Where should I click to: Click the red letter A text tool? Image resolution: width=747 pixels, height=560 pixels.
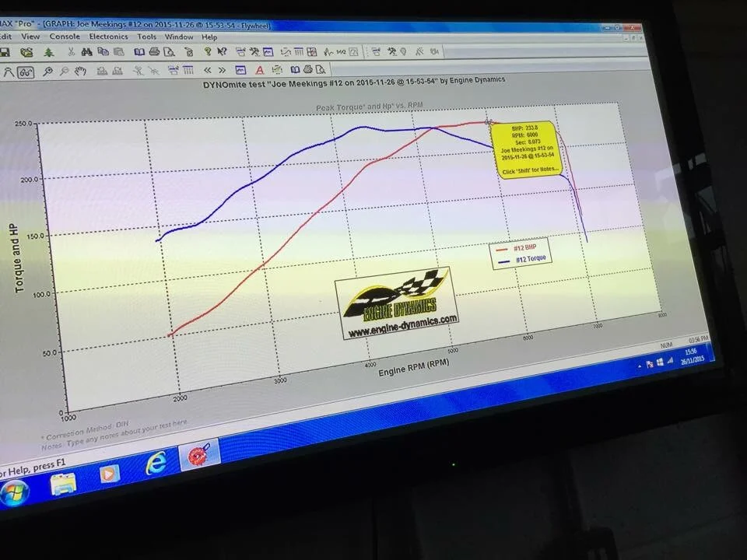point(260,70)
